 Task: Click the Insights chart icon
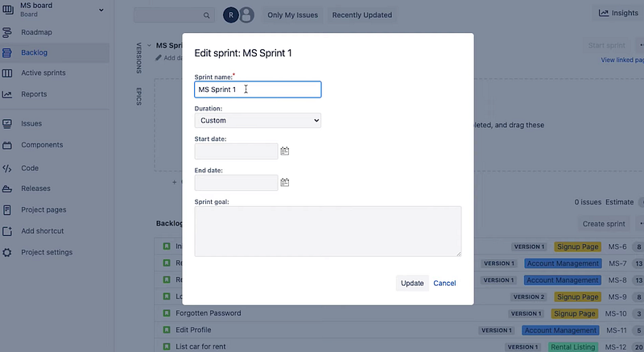point(603,13)
